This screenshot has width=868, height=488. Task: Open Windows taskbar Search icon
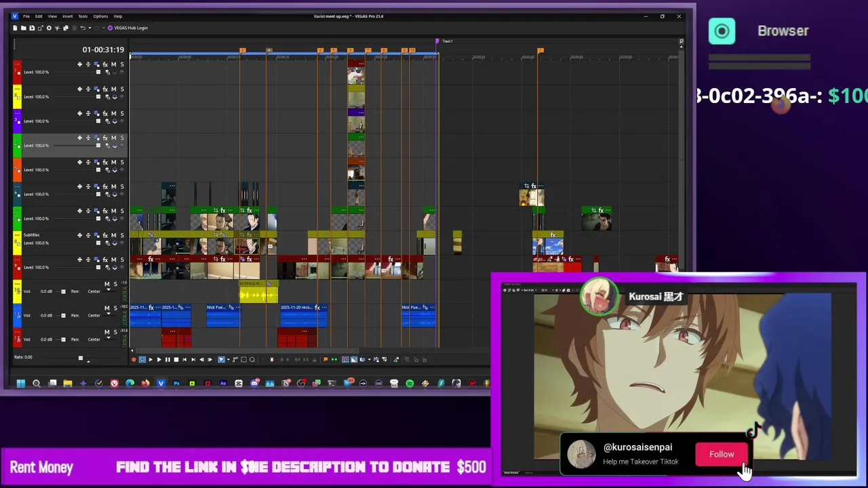tap(37, 384)
